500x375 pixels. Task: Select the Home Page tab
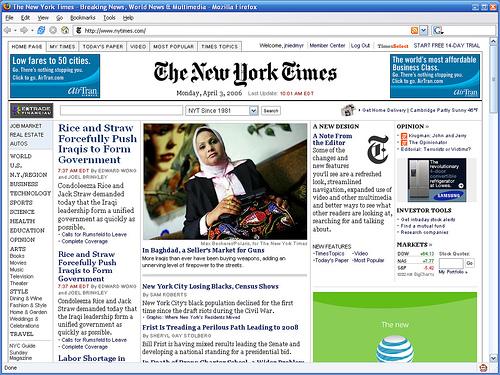27,47
